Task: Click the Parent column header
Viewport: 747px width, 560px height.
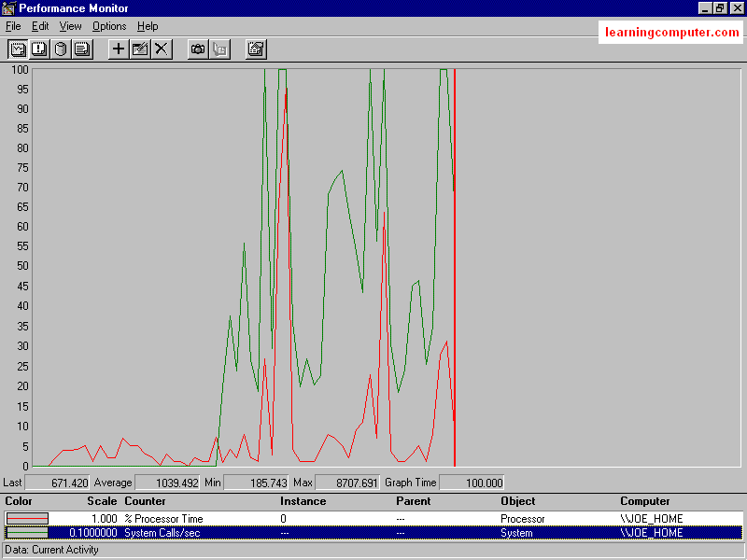Action: [413, 501]
